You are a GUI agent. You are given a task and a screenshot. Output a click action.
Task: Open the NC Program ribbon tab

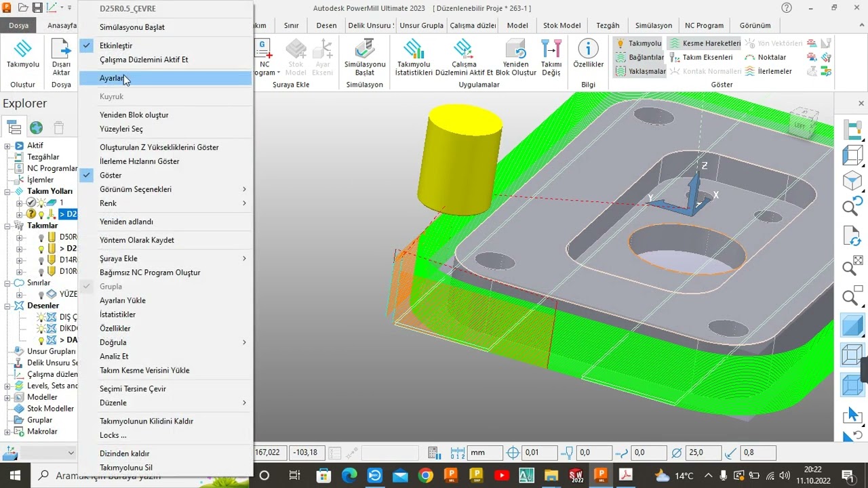pyautogui.click(x=704, y=25)
